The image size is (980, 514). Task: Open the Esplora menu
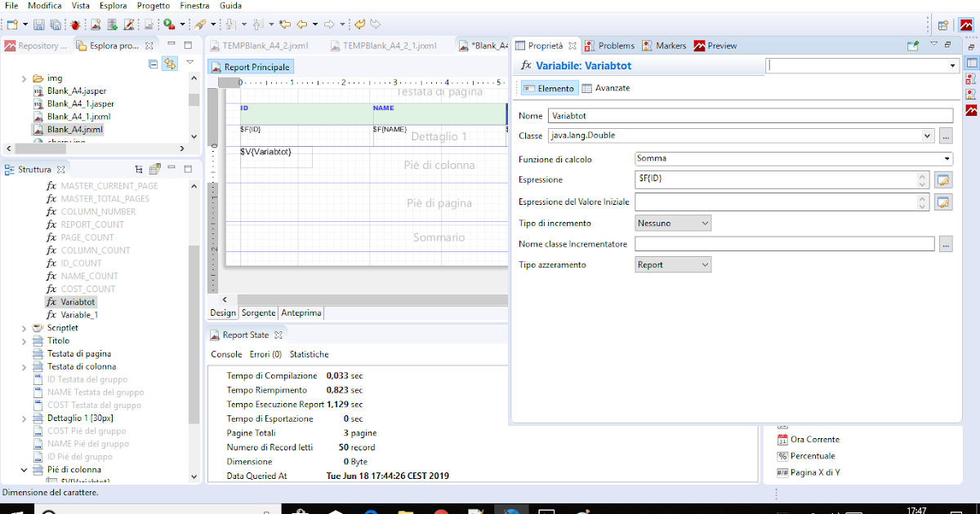[114, 6]
